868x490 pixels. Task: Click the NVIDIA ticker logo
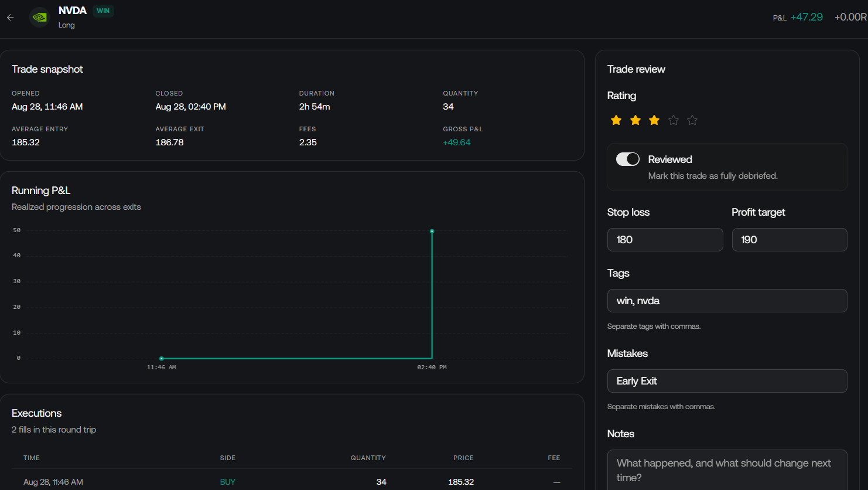[39, 18]
